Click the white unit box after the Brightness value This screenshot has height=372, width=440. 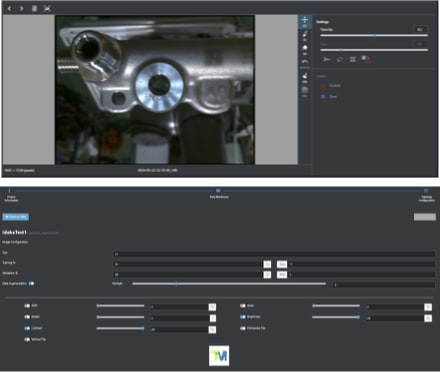[x=428, y=318]
